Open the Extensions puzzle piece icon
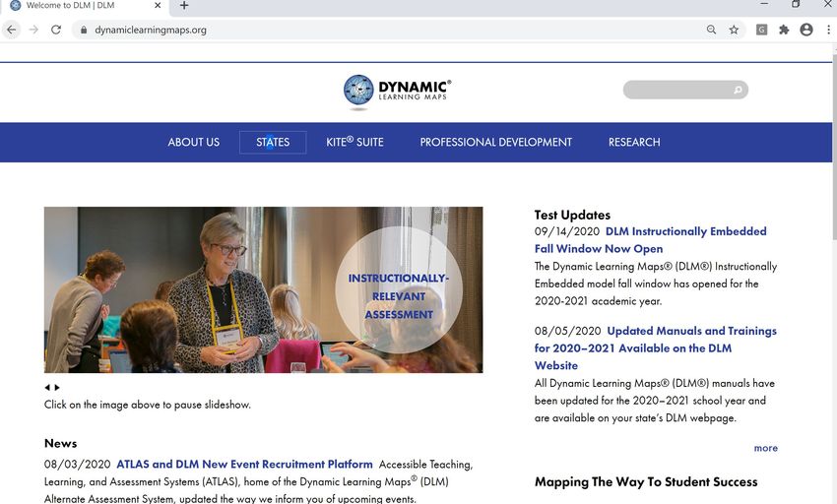 pos(784,30)
